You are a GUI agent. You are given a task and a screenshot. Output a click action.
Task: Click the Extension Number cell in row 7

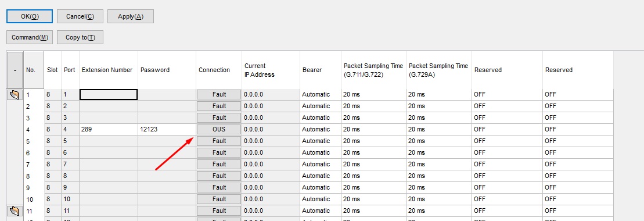pos(109,164)
